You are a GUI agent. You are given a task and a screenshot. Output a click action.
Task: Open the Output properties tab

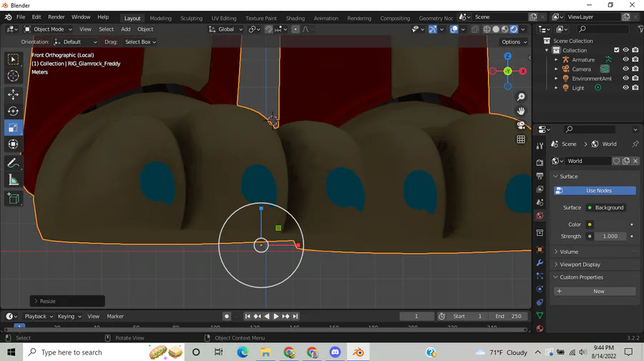click(540, 176)
